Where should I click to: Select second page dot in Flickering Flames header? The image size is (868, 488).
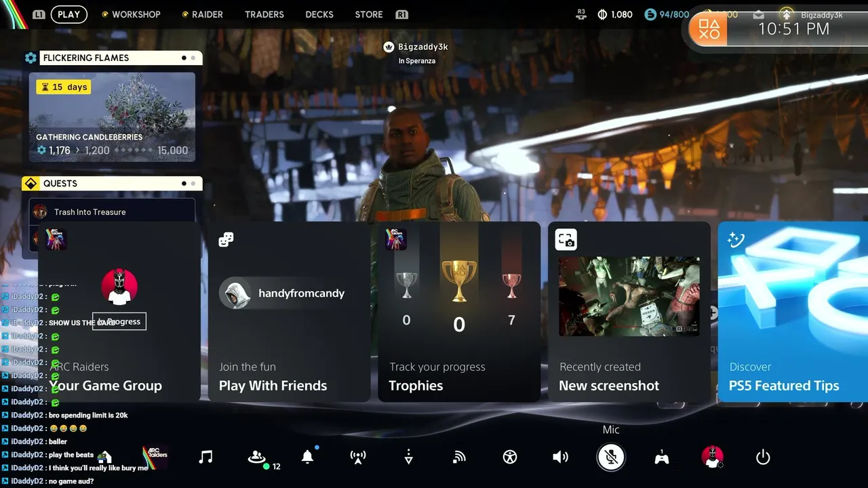pyautogui.click(x=193, y=58)
